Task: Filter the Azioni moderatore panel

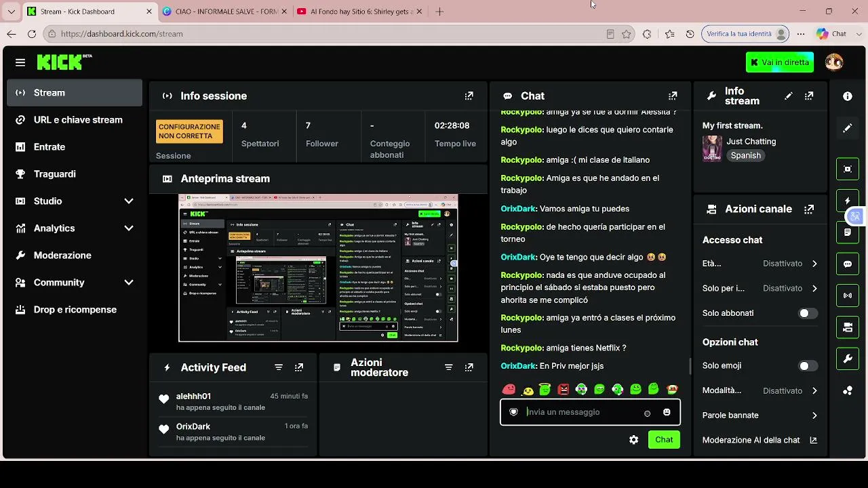Action: (448, 367)
